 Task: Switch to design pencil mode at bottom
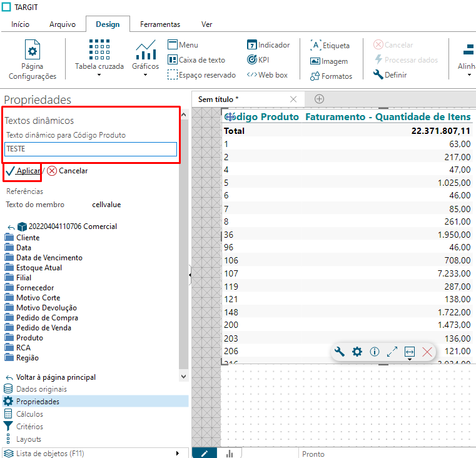click(x=205, y=454)
